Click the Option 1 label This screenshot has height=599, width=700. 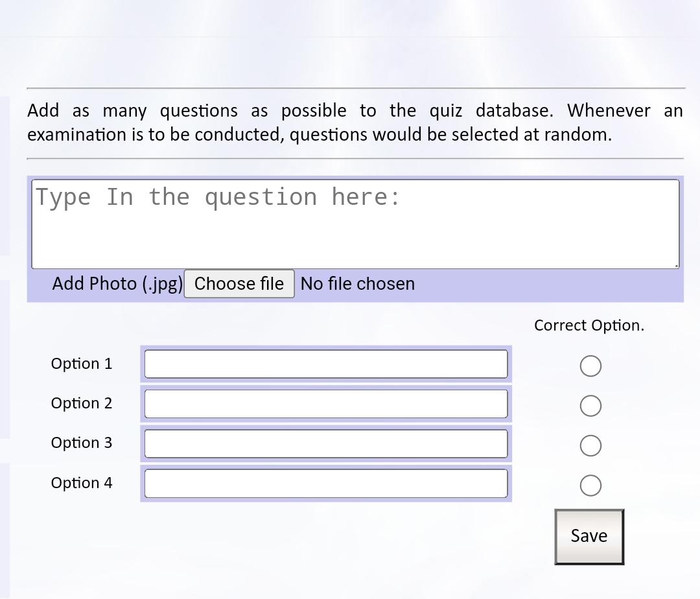(82, 364)
